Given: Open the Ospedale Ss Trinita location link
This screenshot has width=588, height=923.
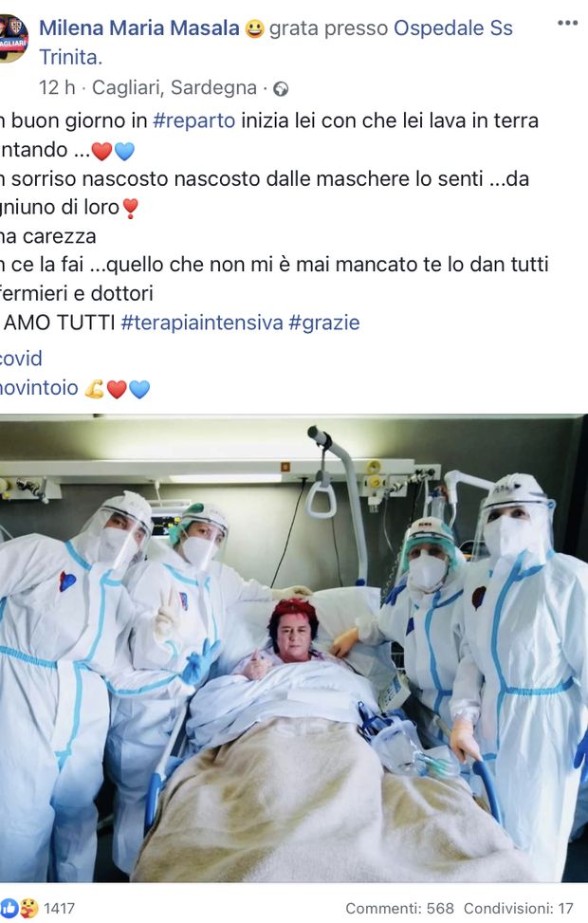Looking at the screenshot, I should (x=276, y=43).
